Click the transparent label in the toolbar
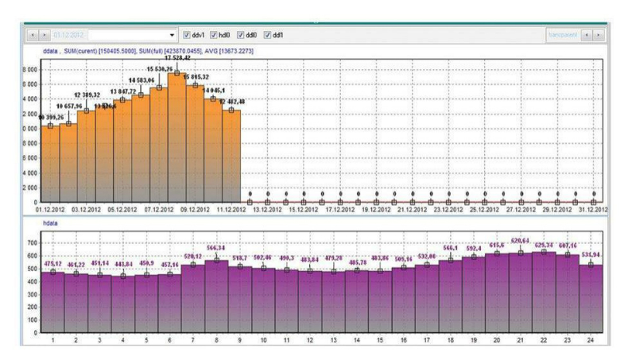This screenshot has width=636, height=364. [x=563, y=36]
